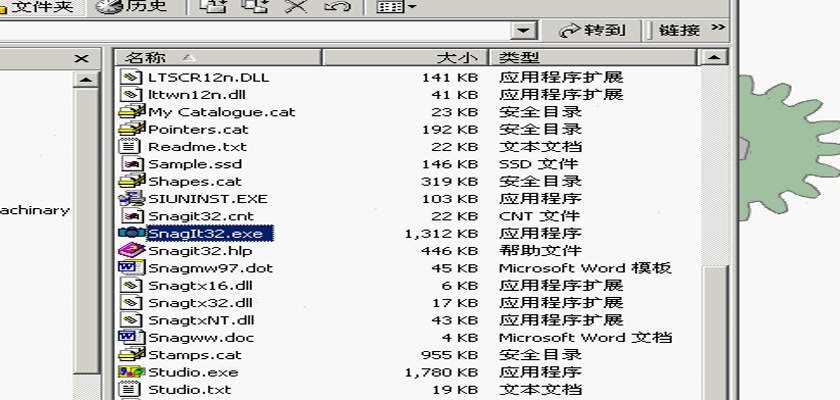Select the Stamps.cat catalogue icon
The image size is (840, 400).
pos(131,354)
